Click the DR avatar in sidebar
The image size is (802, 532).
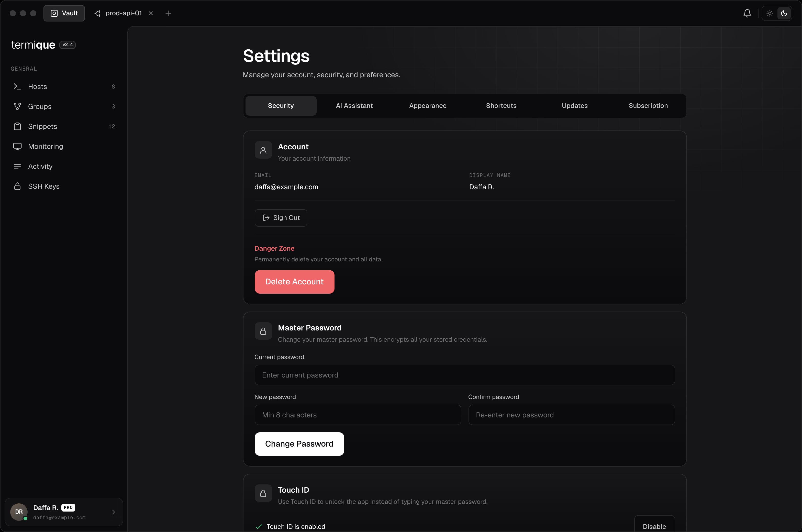point(19,512)
